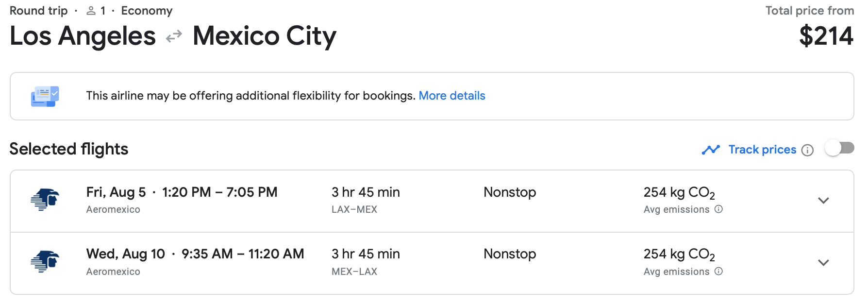Click the Economy class label
Viewport: 868px width, 306px height.
pyautogui.click(x=147, y=11)
